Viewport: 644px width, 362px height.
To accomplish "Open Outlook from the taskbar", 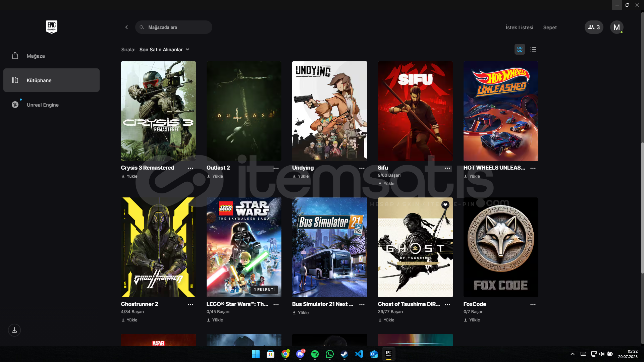I will [x=374, y=354].
